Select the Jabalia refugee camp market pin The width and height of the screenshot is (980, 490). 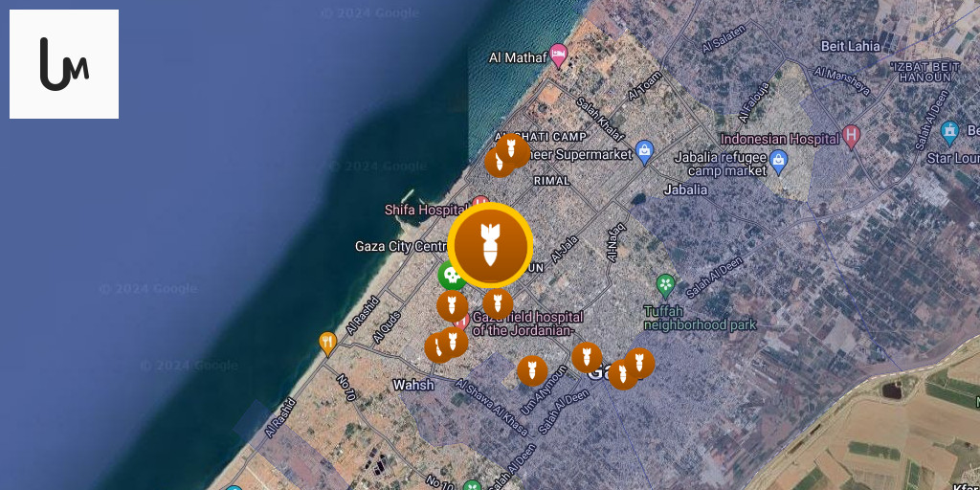pos(778,161)
